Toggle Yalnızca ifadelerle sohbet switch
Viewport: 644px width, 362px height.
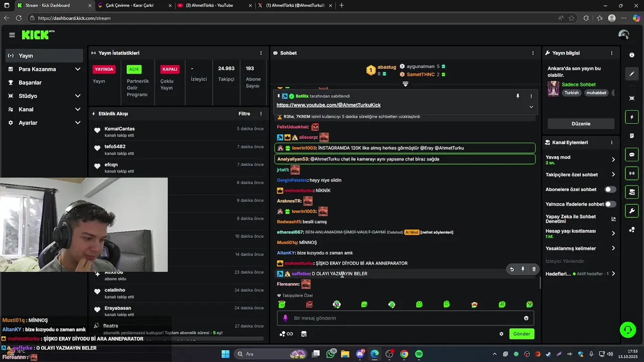[610, 204]
